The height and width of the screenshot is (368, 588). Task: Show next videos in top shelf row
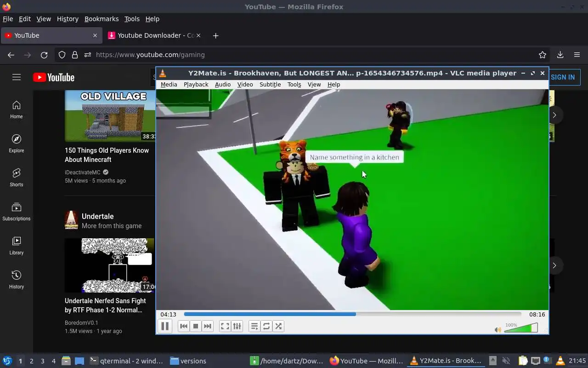coord(554,115)
